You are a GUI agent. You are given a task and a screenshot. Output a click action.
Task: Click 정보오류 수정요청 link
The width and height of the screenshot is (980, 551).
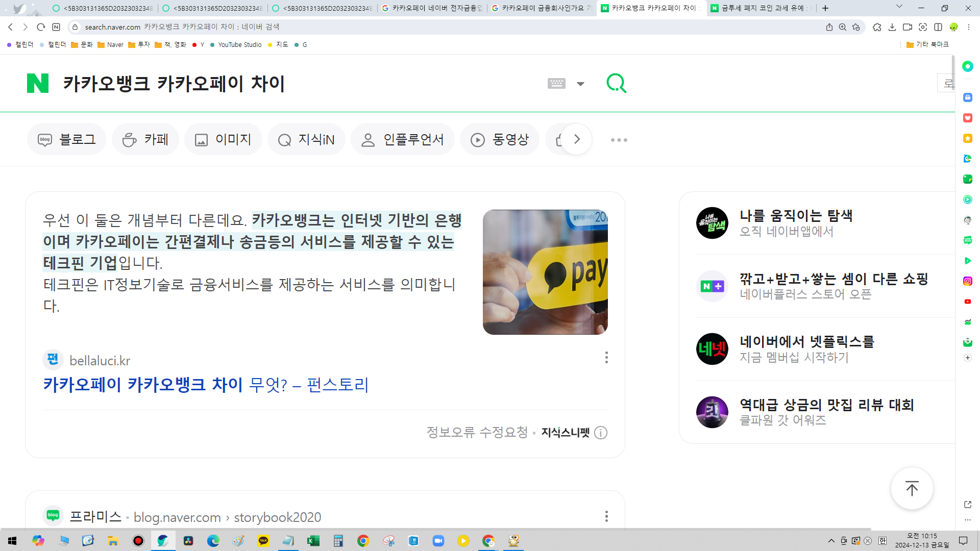(477, 432)
